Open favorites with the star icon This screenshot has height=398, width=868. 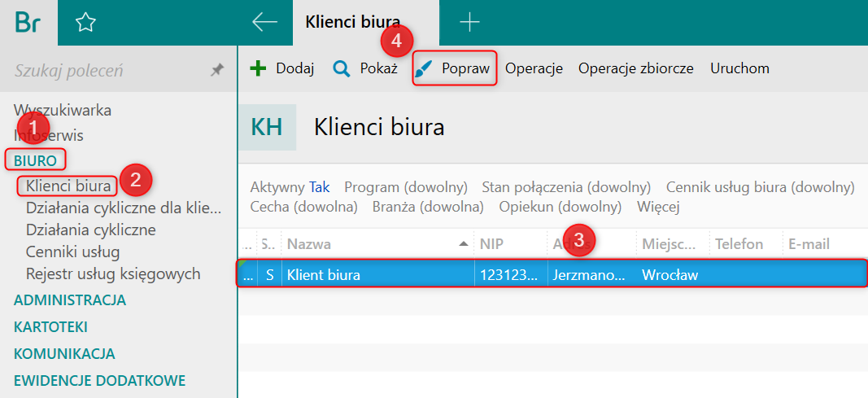(x=85, y=23)
